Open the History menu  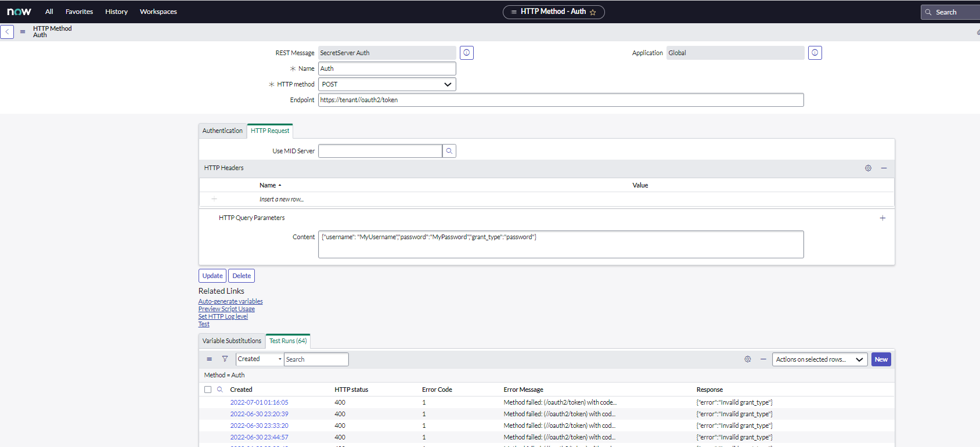(116, 12)
